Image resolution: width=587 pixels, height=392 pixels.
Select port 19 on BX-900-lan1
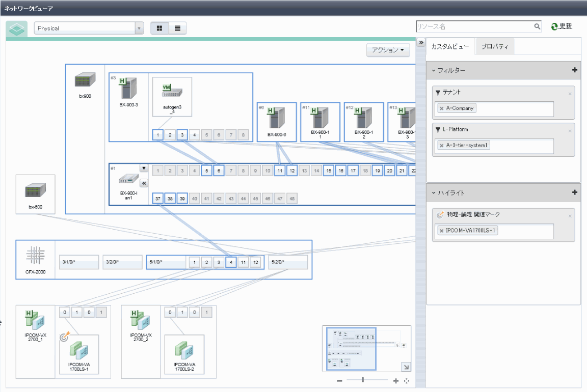point(378,171)
